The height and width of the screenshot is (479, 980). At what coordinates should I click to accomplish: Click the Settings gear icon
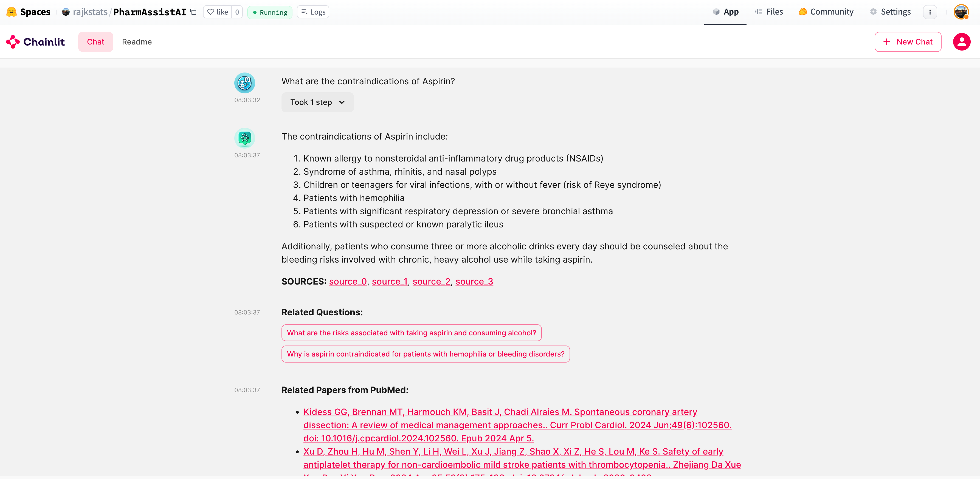(873, 11)
